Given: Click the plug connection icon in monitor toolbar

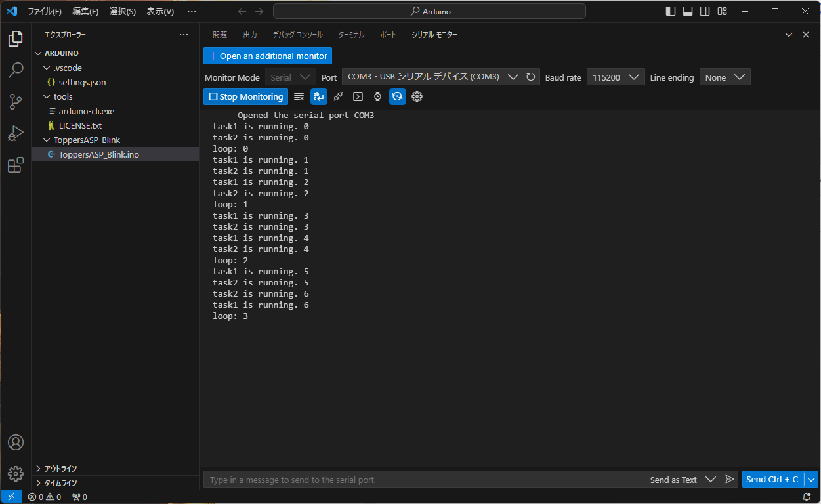Looking at the screenshot, I should click(338, 96).
